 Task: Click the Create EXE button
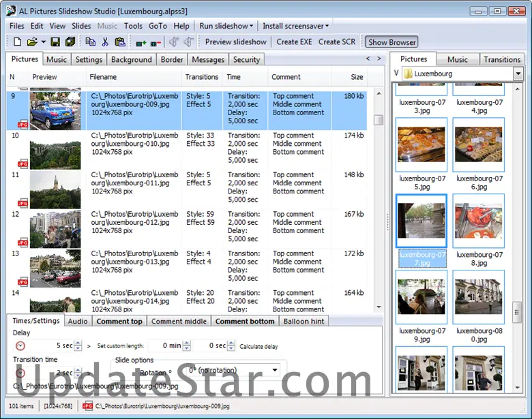[294, 42]
